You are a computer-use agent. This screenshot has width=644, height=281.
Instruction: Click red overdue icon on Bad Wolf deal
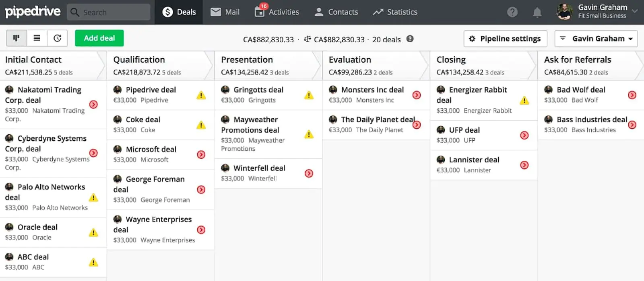pyautogui.click(x=632, y=95)
